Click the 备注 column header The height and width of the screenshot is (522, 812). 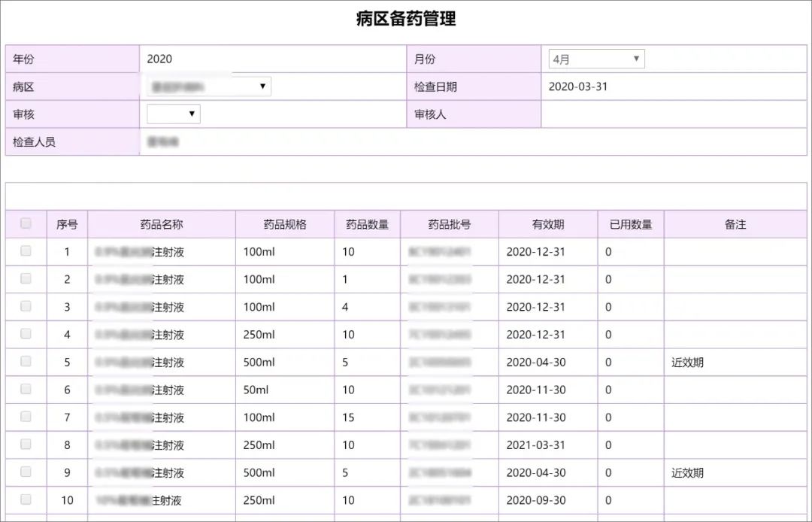point(735,224)
